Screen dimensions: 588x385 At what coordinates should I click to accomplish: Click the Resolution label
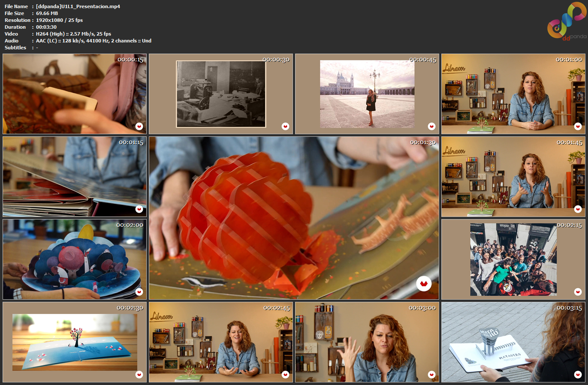(x=18, y=20)
